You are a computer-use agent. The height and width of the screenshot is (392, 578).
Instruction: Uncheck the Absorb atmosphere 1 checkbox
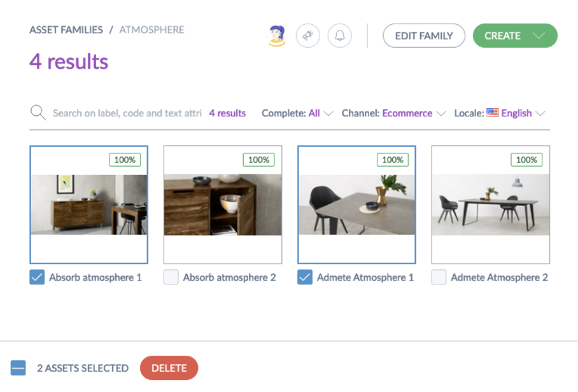click(x=37, y=277)
